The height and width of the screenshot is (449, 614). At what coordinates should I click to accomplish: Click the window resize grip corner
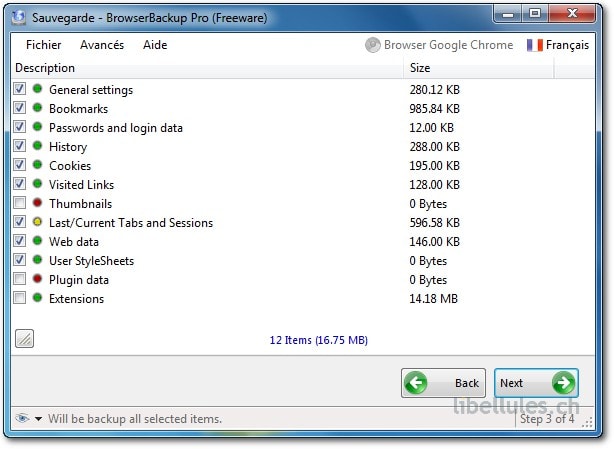pyautogui.click(x=587, y=423)
